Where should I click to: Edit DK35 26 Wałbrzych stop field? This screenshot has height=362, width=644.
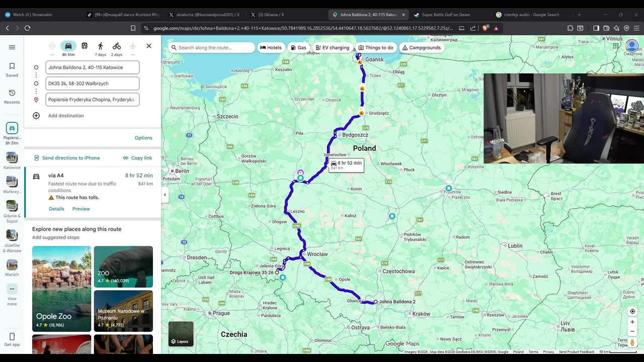tap(92, 83)
